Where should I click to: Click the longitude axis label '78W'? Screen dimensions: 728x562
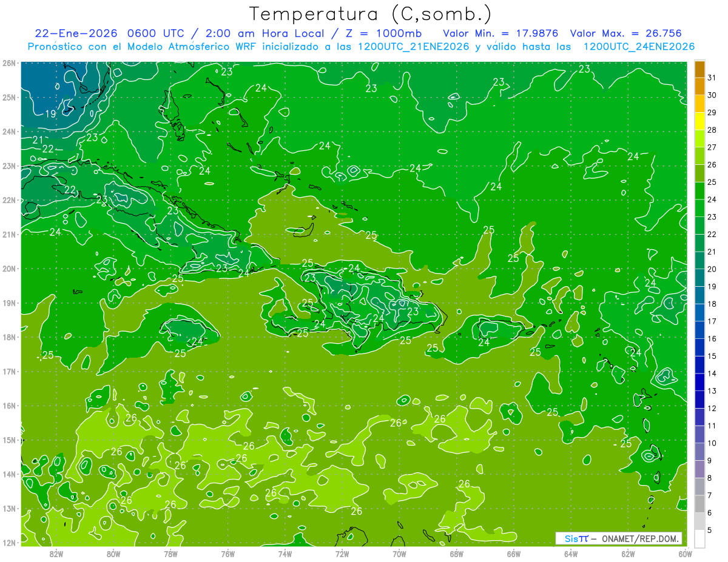tap(170, 554)
